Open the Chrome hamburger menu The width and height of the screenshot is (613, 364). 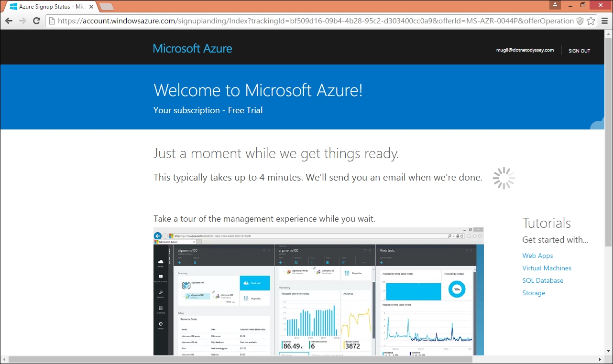click(x=604, y=21)
